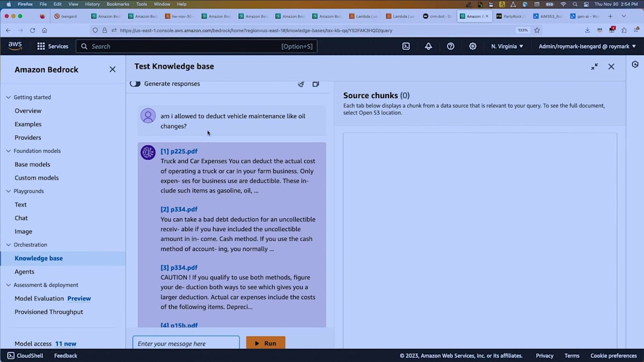Open Firefox downloads icon
644x362 pixels.
coord(588,31)
